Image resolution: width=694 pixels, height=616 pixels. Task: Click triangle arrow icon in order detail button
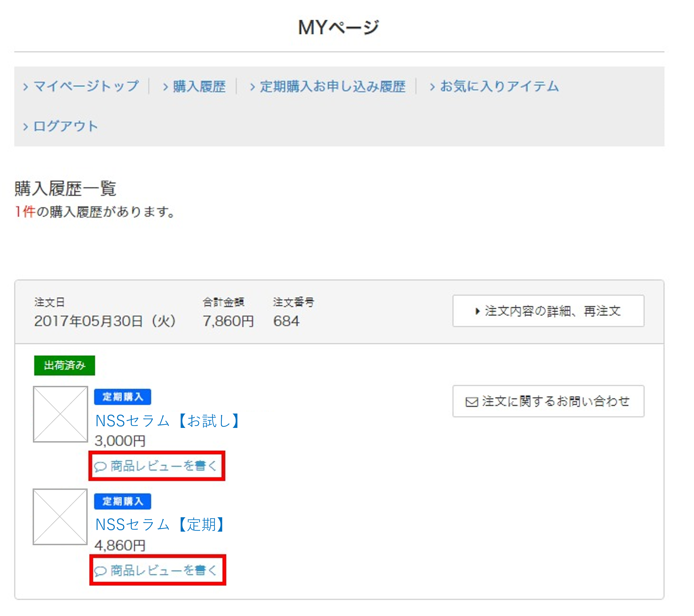click(x=478, y=311)
